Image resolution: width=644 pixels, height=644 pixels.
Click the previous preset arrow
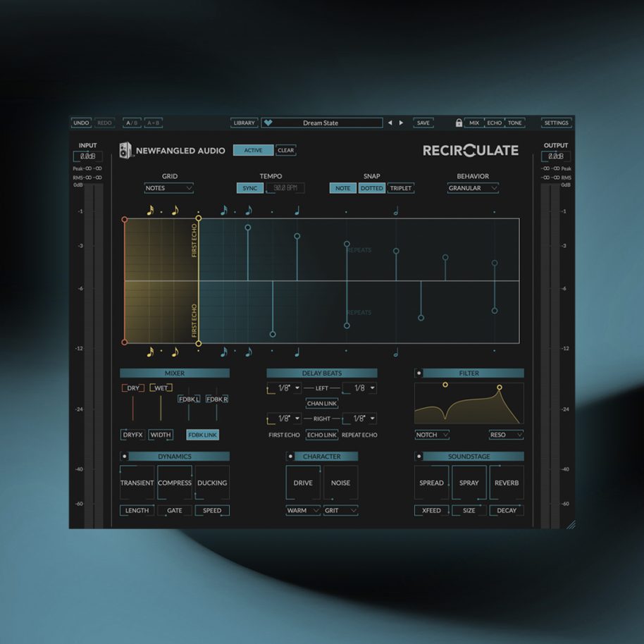(x=390, y=122)
